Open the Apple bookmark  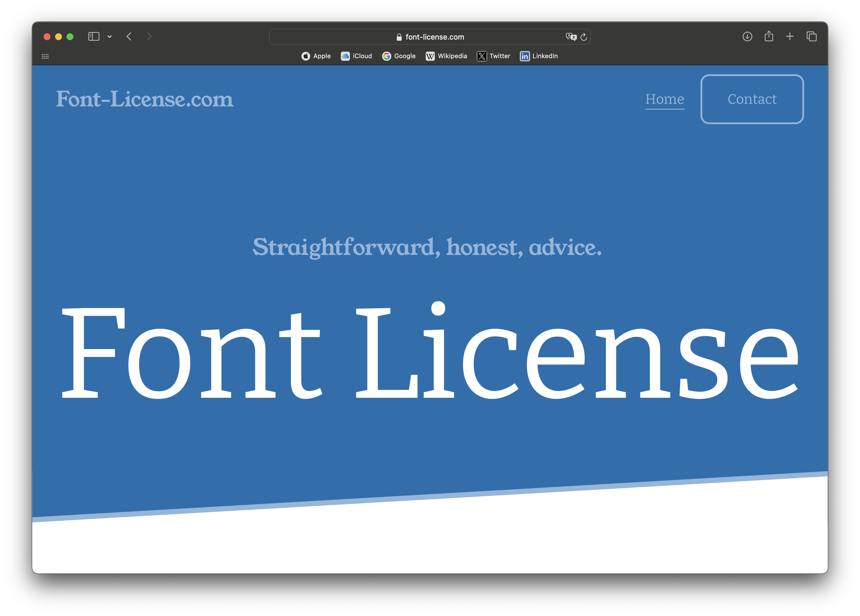(x=316, y=56)
